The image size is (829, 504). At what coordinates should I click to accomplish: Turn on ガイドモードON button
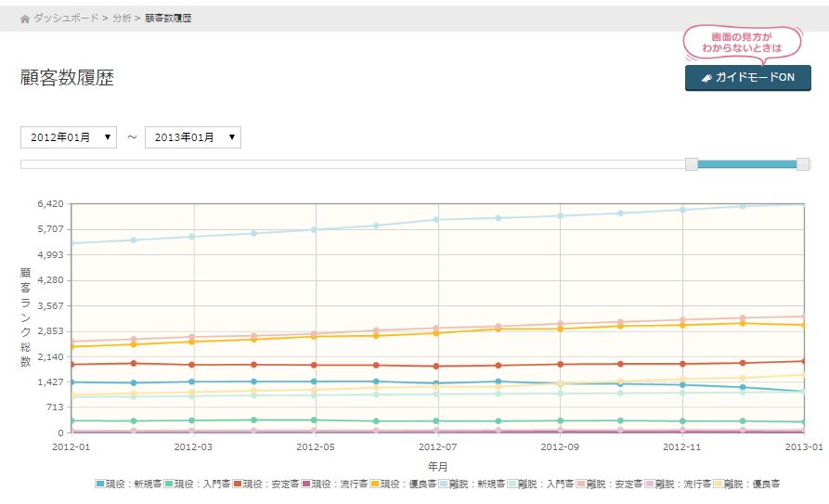coord(747,78)
